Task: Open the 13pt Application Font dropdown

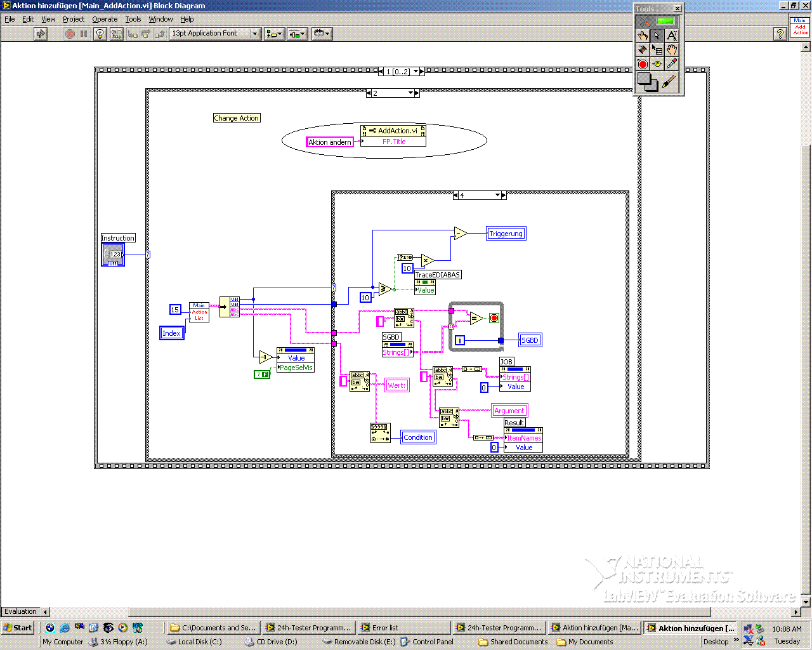Action: tap(216, 34)
